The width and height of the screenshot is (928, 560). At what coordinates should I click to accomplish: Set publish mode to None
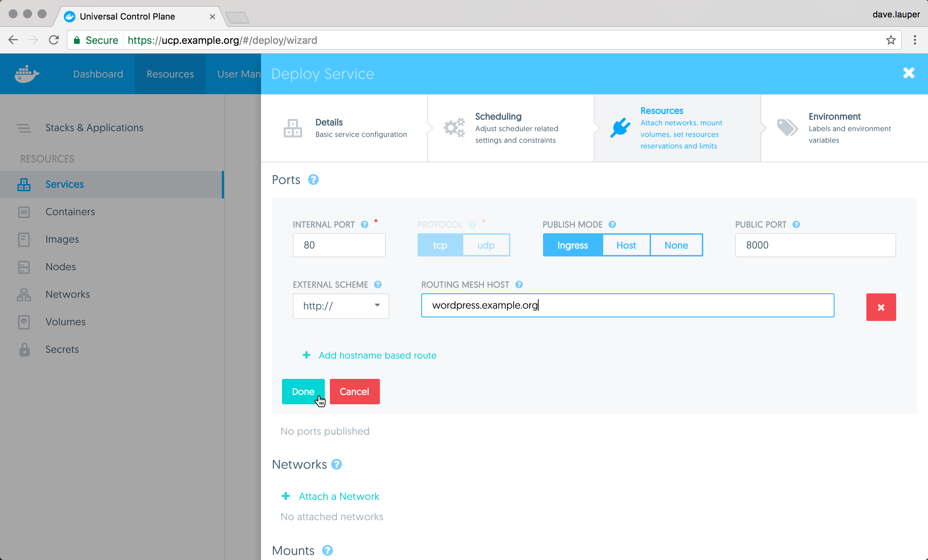click(x=676, y=245)
